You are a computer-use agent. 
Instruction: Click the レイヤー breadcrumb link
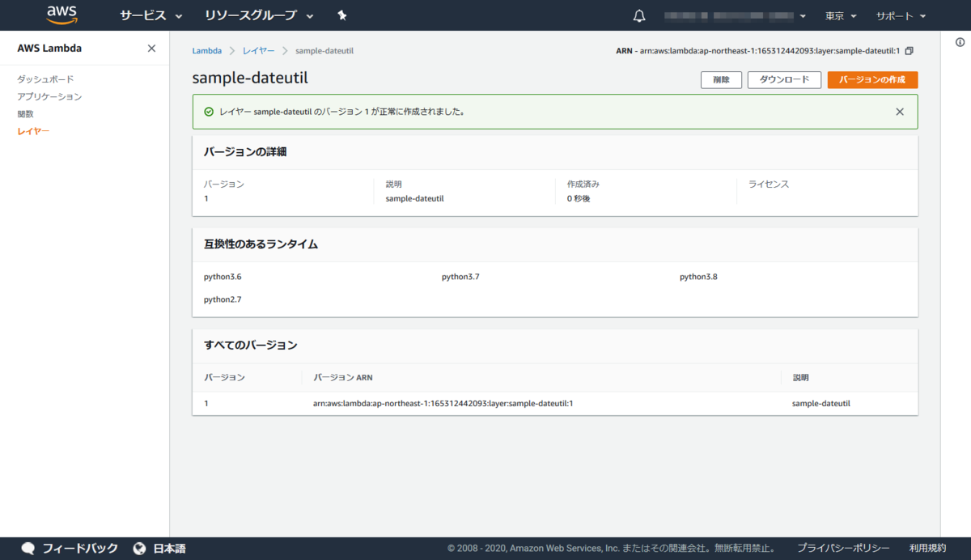[259, 51]
